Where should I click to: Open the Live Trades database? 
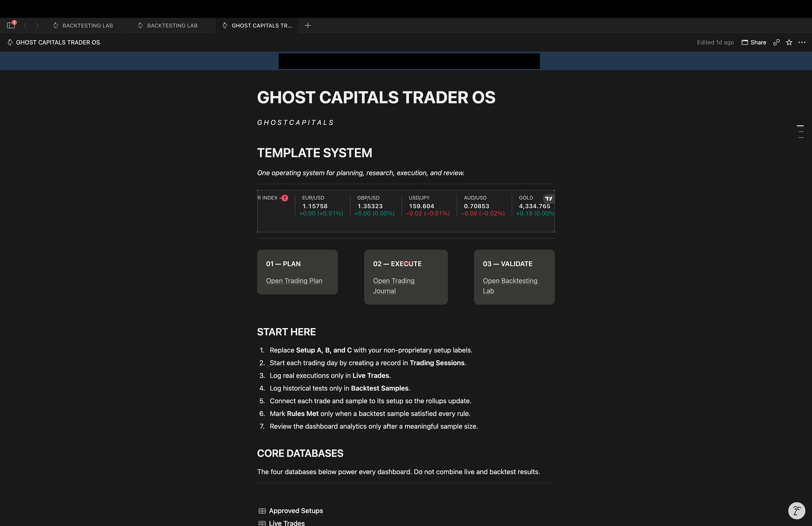click(x=287, y=523)
